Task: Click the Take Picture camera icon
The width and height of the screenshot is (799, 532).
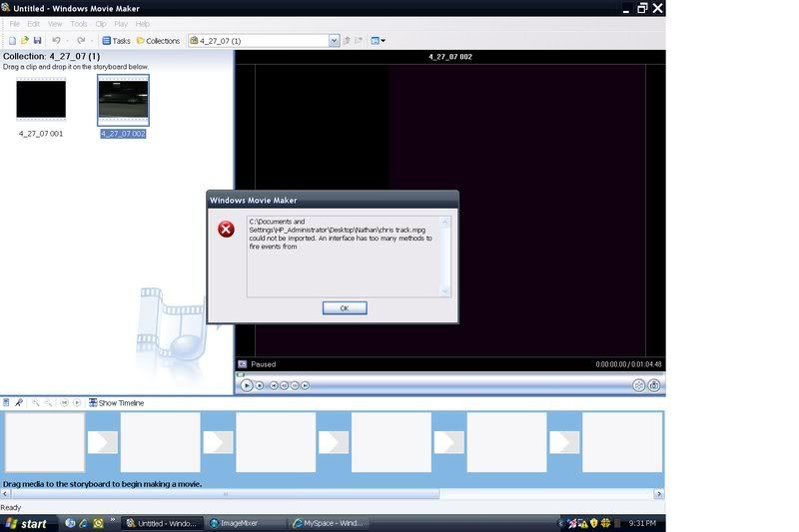Action: click(654, 385)
